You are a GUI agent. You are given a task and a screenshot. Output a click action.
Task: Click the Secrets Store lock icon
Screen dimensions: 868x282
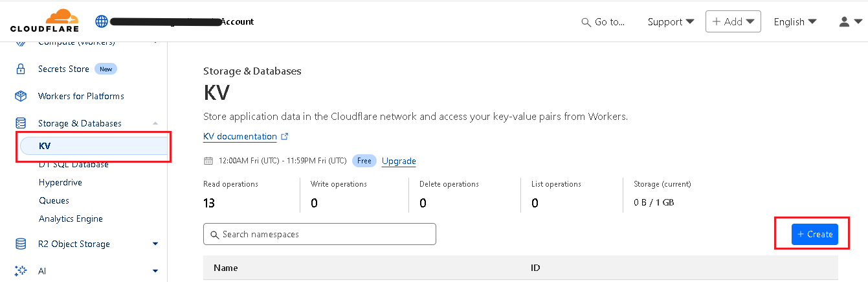[x=21, y=69]
